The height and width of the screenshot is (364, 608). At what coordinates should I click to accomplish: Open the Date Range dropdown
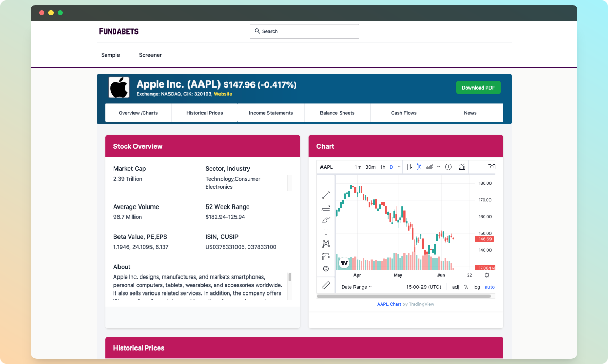[357, 287]
